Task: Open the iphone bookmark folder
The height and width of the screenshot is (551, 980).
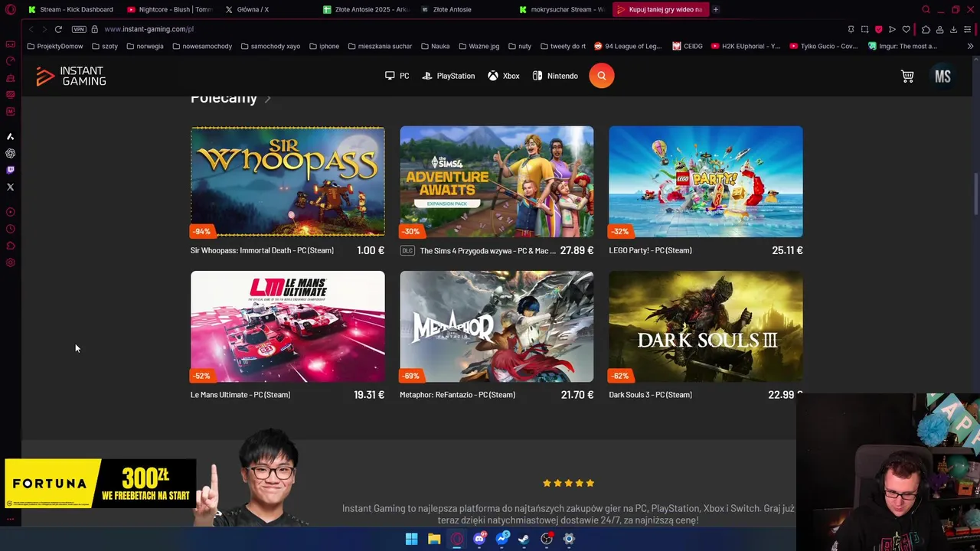Action: [x=324, y=46]
